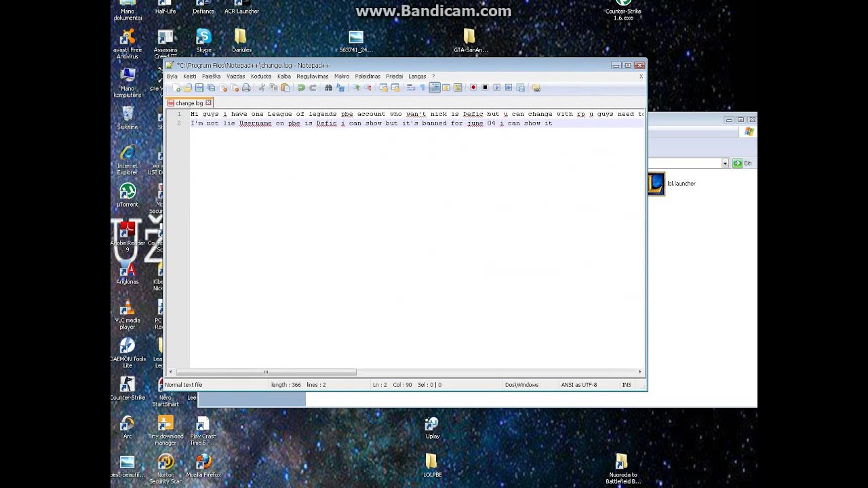Open the Priedai menu
Image resolution: width=868 pixels, height=488 pixels.
(x=394, y=77)
